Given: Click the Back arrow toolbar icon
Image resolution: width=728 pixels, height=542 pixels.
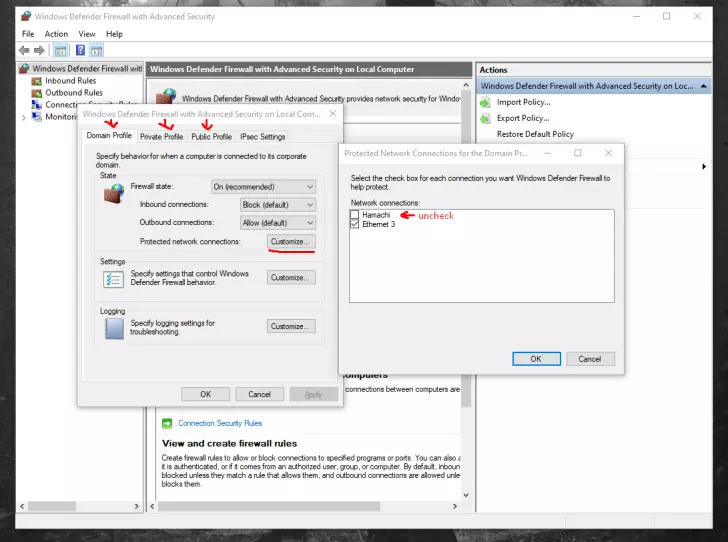Looking at the screenshot, I should coord(24,50).
